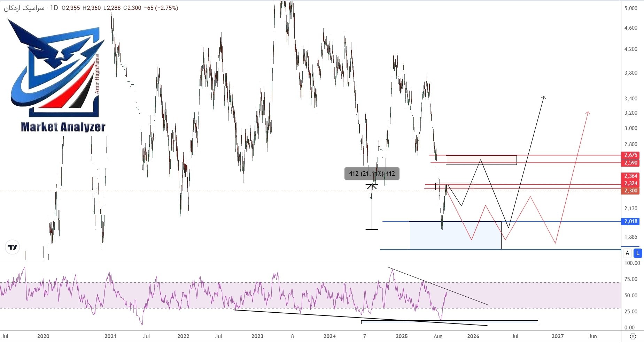Open chart settings gear icon
Screen dimensions: 644x343
pos(633,336)
